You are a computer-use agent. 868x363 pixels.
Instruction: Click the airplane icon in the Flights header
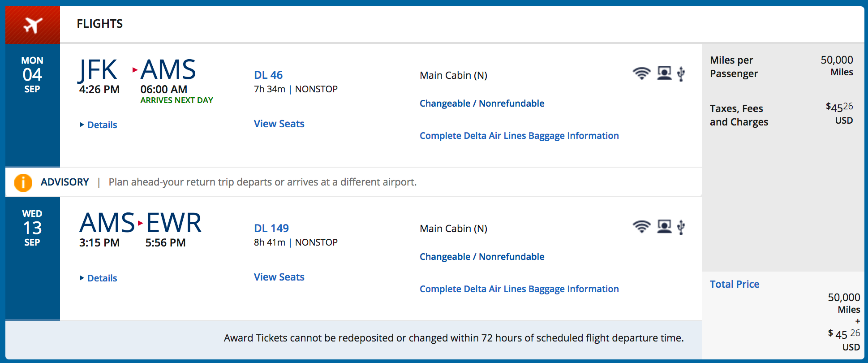point(33,25)
